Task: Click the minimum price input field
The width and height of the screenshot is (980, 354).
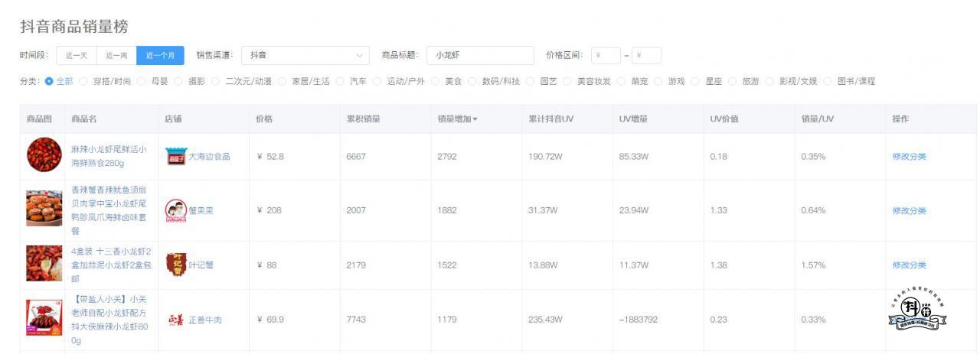Action: [x=606, y=56]
